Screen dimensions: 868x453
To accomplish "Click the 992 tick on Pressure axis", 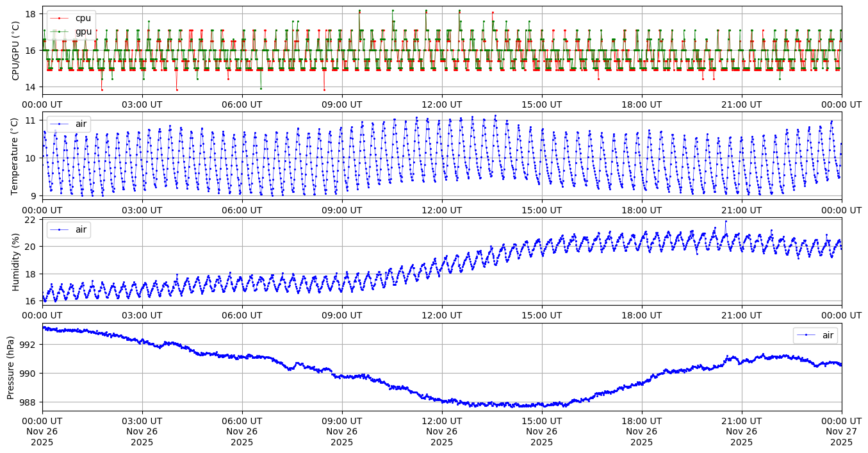I will pyautogui.click(x=31, y=345).
